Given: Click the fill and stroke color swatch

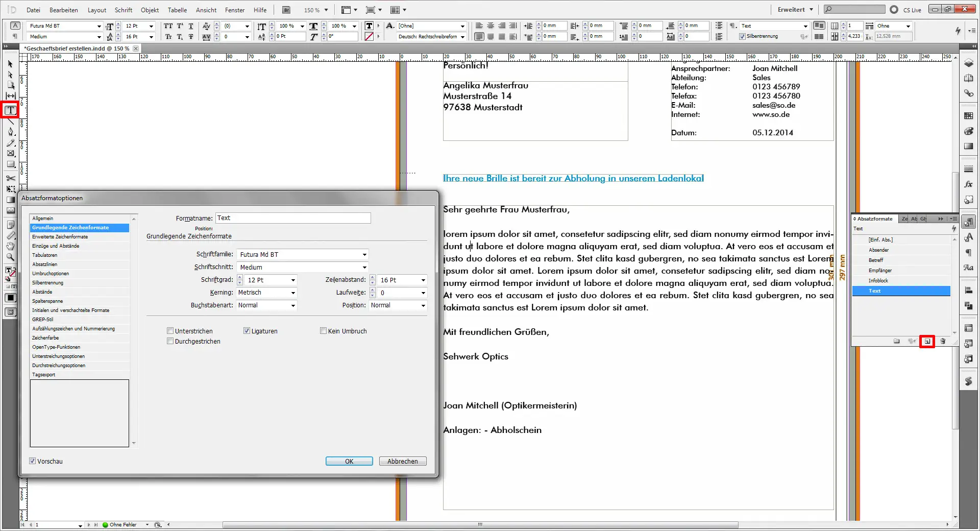Looking at the screenshot, I should pyautogui.click(x=9, y=273).
